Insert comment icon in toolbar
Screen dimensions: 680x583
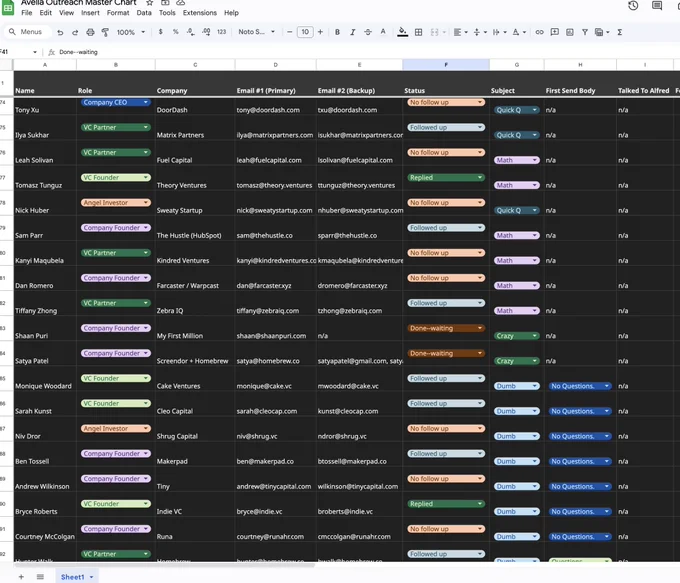[x=554, y=32]
